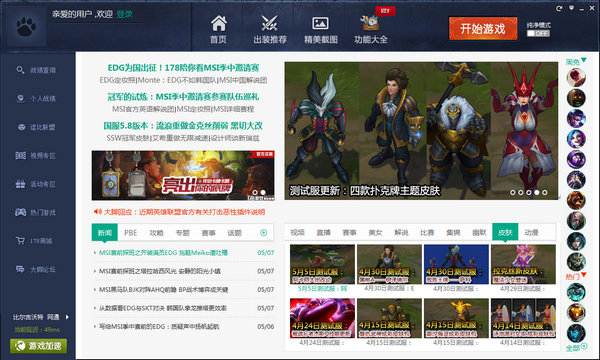Select last slide dot on poker skins banner

pos(545,192)
